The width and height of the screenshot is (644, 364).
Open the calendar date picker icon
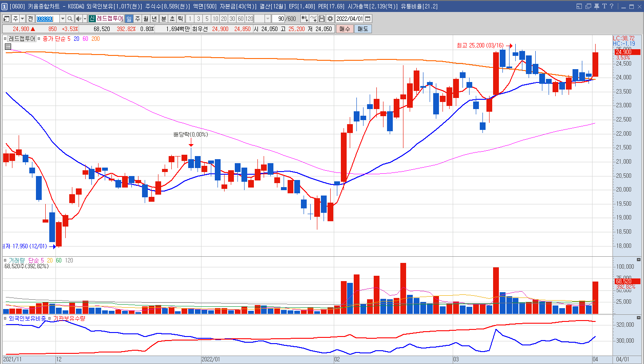click(x=368, y=19)
